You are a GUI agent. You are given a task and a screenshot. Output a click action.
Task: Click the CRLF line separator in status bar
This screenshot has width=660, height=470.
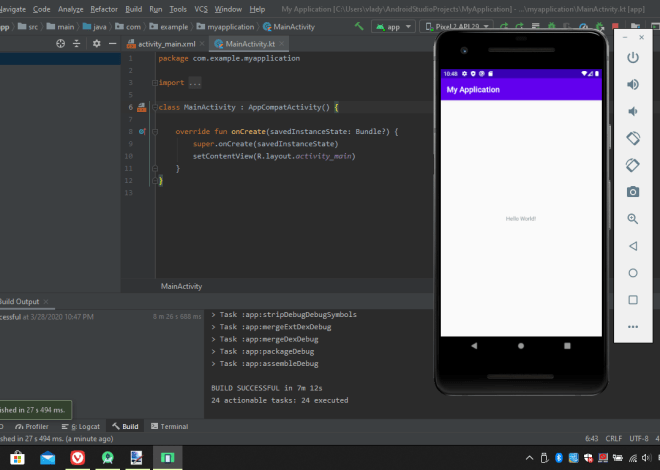[x=614, y=438]
